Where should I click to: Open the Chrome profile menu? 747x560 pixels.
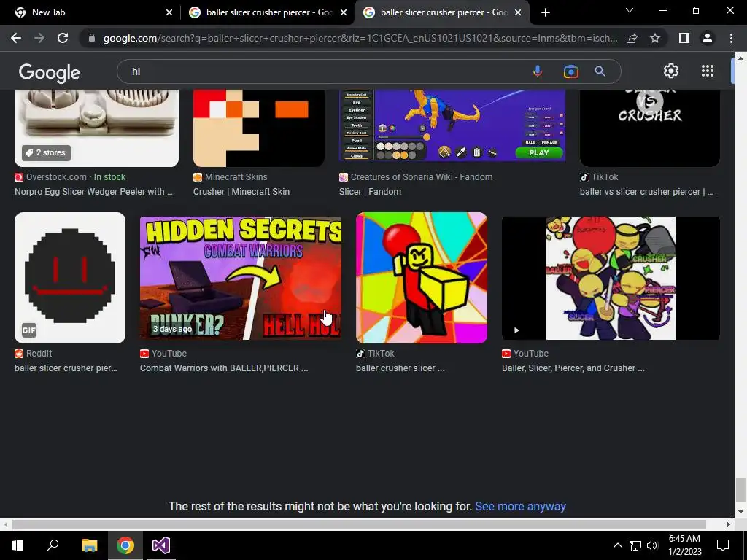(x=708, y=38)
